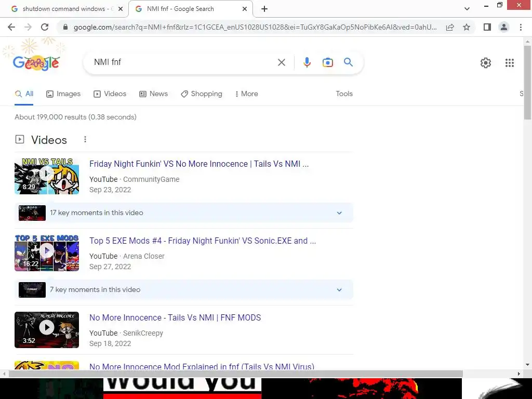Click the Google New Year doodle logo
The height and width of the screenshot is (399, 532).
(x=36, y=62)
